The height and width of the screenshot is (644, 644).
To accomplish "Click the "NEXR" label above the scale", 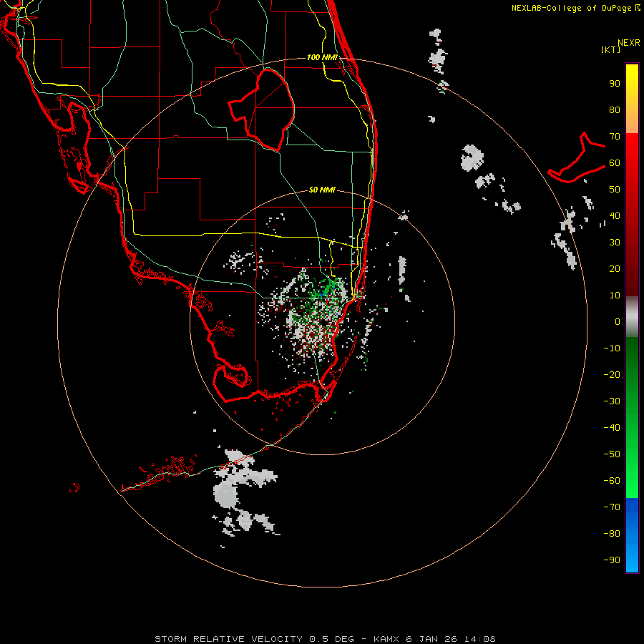I will click(x=629, y=43).
